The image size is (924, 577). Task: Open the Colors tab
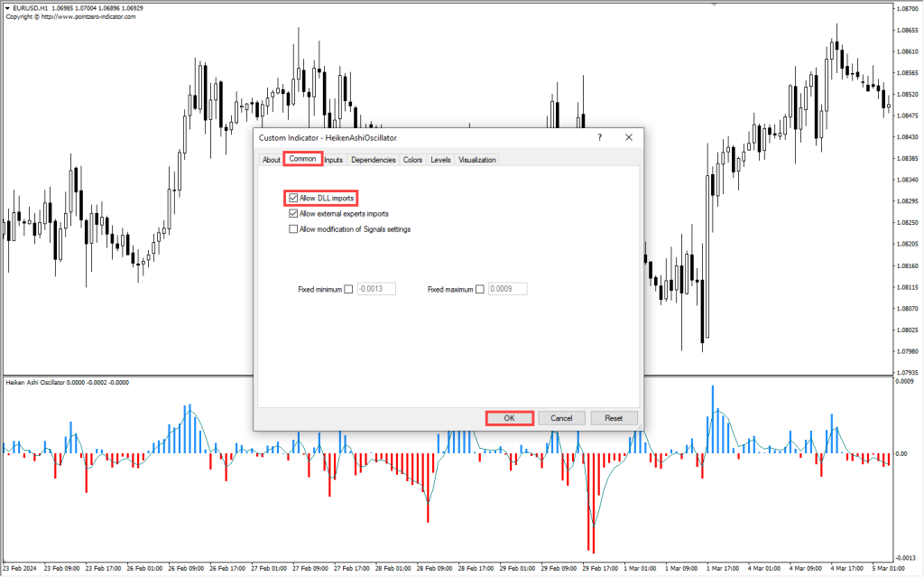click(x=412, y=160)
